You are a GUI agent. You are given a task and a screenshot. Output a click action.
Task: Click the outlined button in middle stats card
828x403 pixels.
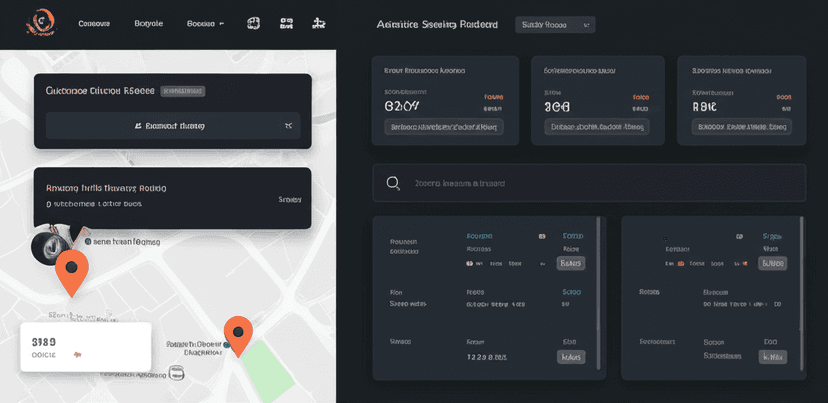pyautogui.click(x=597, y=127)
